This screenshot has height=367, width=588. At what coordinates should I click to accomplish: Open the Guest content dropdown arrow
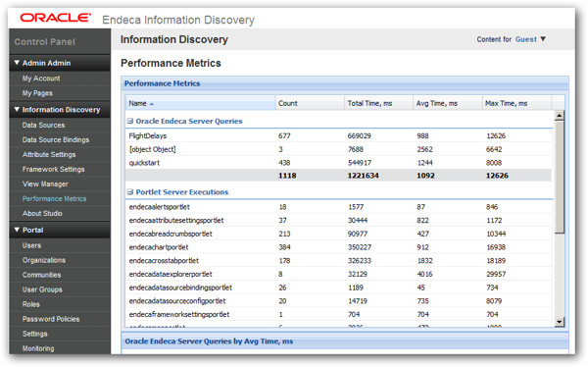click(543, 39)
